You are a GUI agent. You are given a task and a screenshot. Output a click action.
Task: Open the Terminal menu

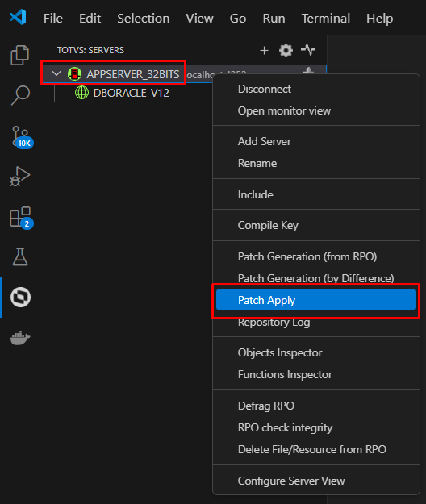pos(326,19)
